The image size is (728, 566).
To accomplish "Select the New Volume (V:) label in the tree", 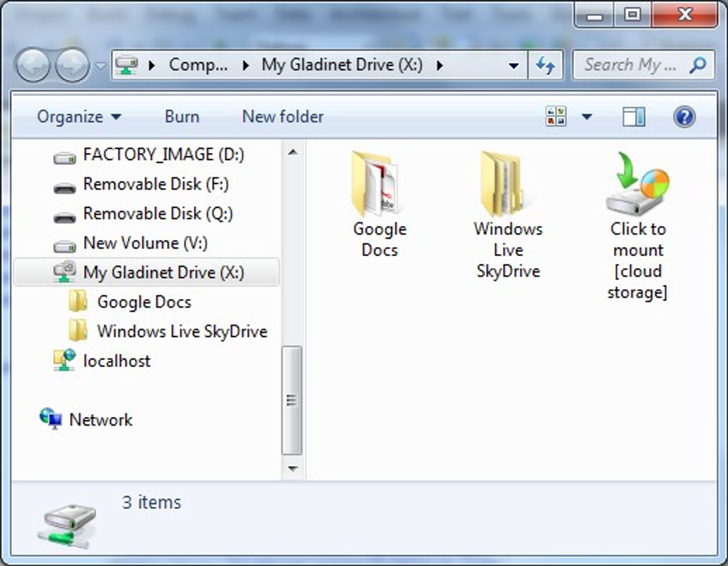I will pyautogui.click(x=145, y=243).
